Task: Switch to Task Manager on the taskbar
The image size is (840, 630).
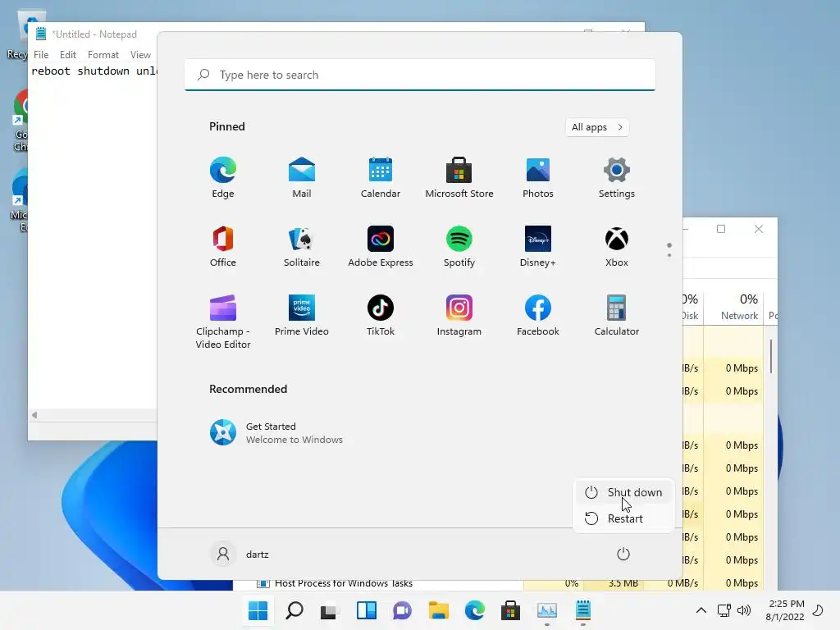Action: (547, 610)
